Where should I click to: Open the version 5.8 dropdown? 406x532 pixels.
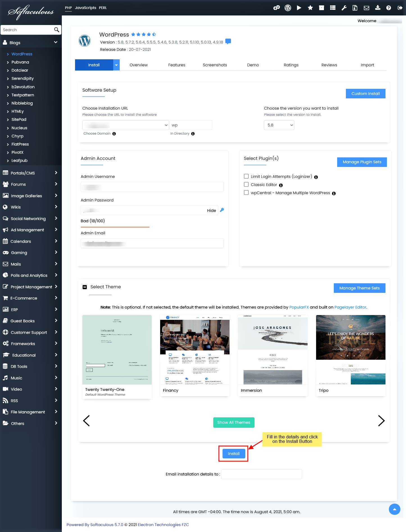(x=279, y=125)
